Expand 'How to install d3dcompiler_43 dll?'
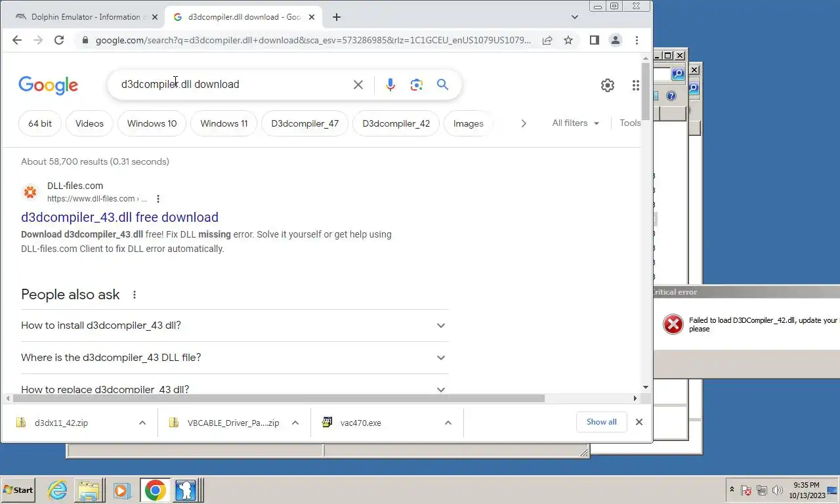Screen dimensions: 840x504 [x=234, y=325]
